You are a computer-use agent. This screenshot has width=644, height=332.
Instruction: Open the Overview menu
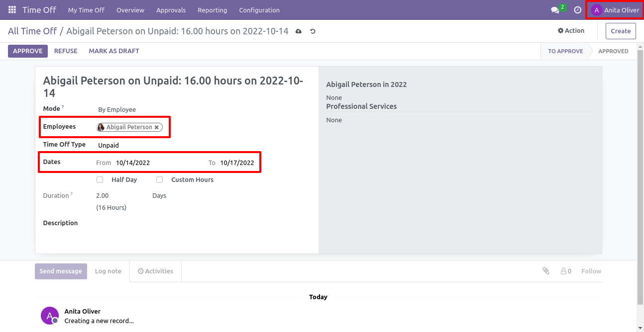coord(130,10)
